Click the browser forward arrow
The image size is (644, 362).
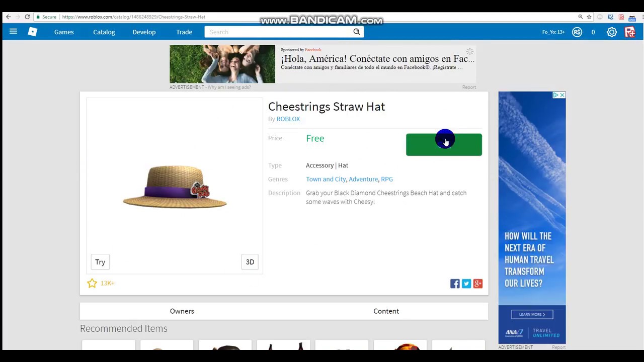point(18,17)
